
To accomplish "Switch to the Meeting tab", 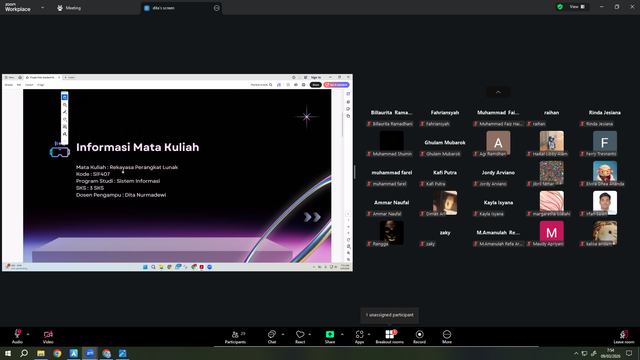I will (x=69, y=8).
